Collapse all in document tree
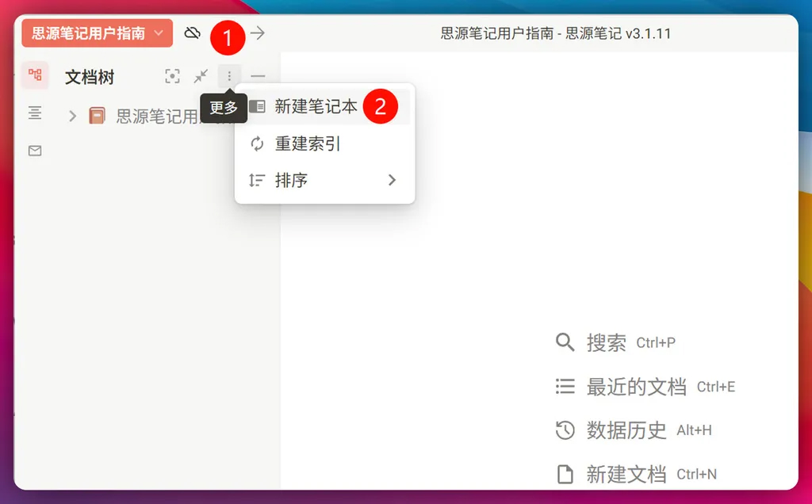 [x=201, y=76]
